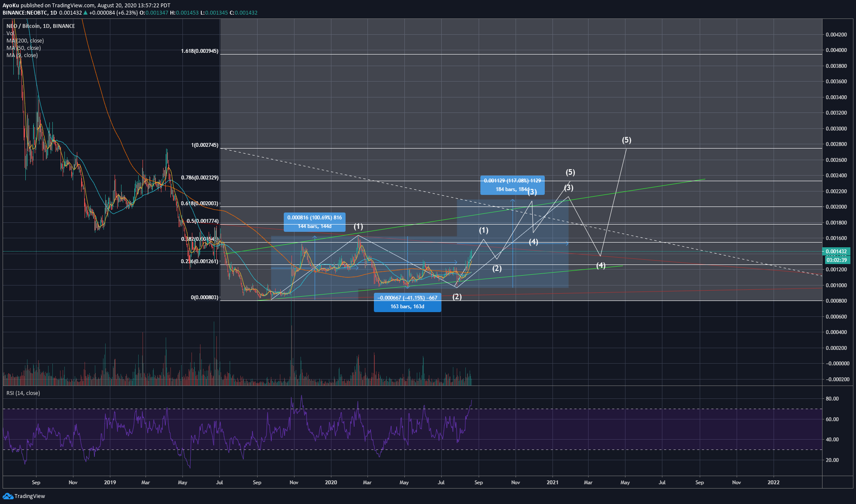Click the 0.001129 (117.08%) measurement box
Image resolution: width=856 pixels, height=504 pixels.
pos(513,185)
